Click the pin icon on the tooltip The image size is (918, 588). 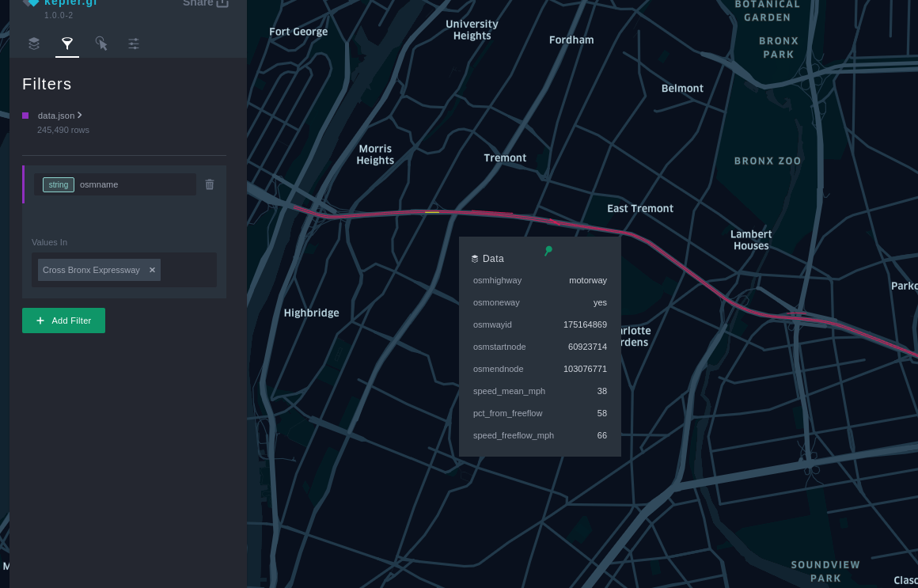click(548, 251)
